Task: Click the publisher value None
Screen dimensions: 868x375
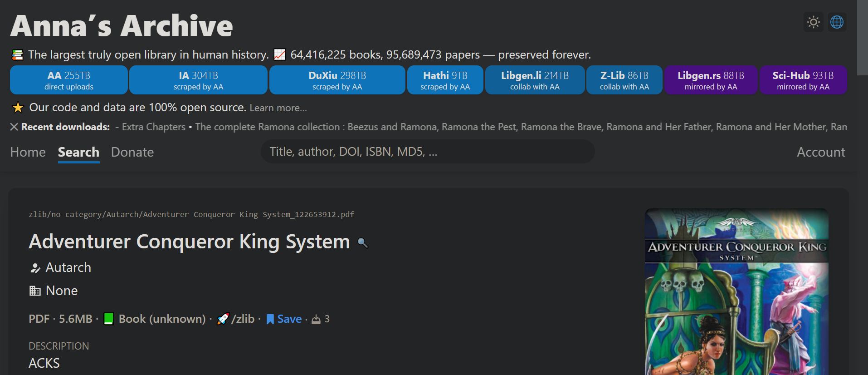Action: pyautogui.click(x=62, y=291)
